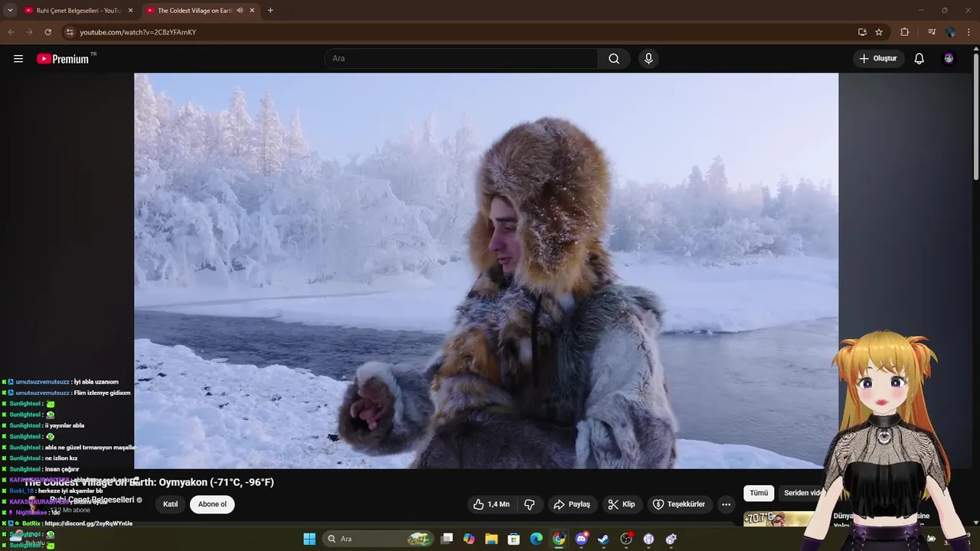This screenshot has height=551, width=980.
Task: Open Task View on the taskbar
Action: 447,539
